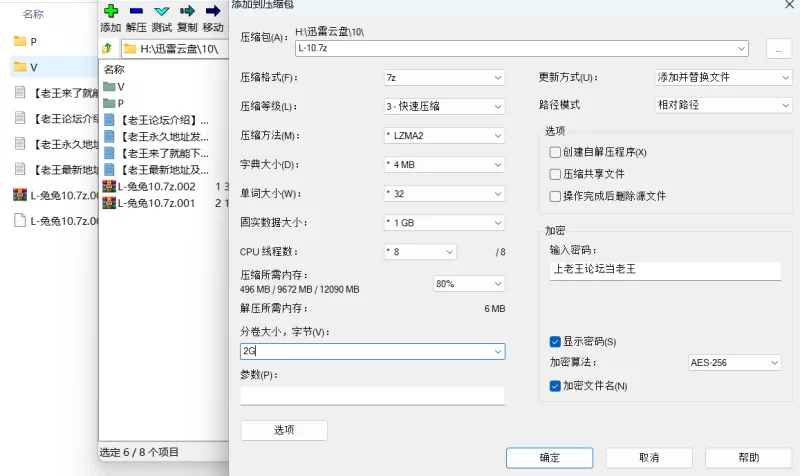
Task: Toggle 创建自解压程序 checkbox
Action: [x=555, y=152]
